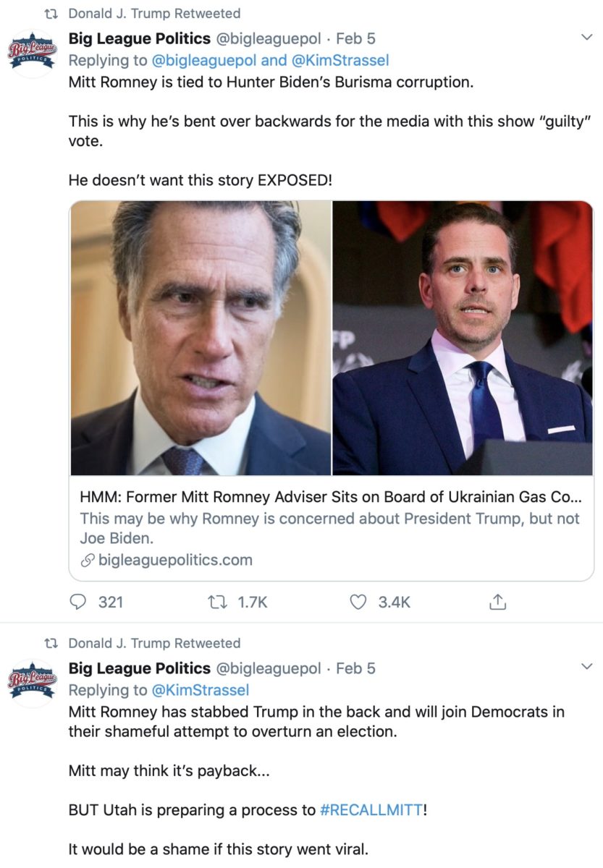Open @KimStrassel mention in second tweet
The height and width of the screenshot is (868, 603).
[x=200, y=690]
